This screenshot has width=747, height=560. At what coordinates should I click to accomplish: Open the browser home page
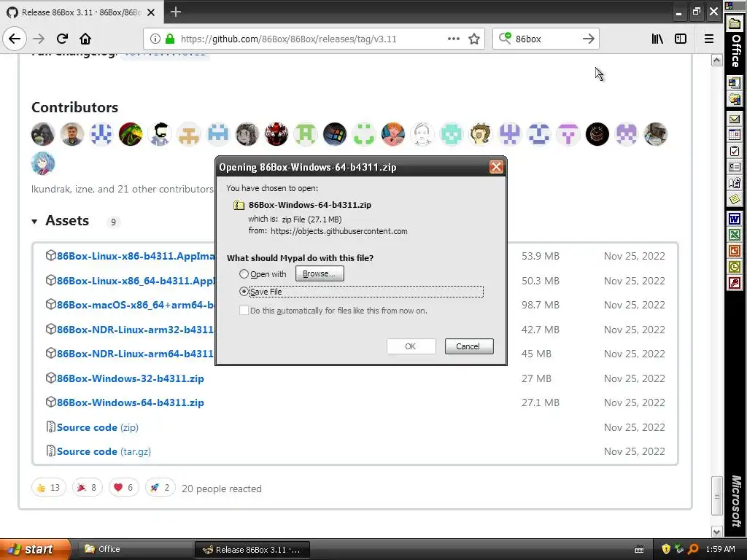point(85,39)
